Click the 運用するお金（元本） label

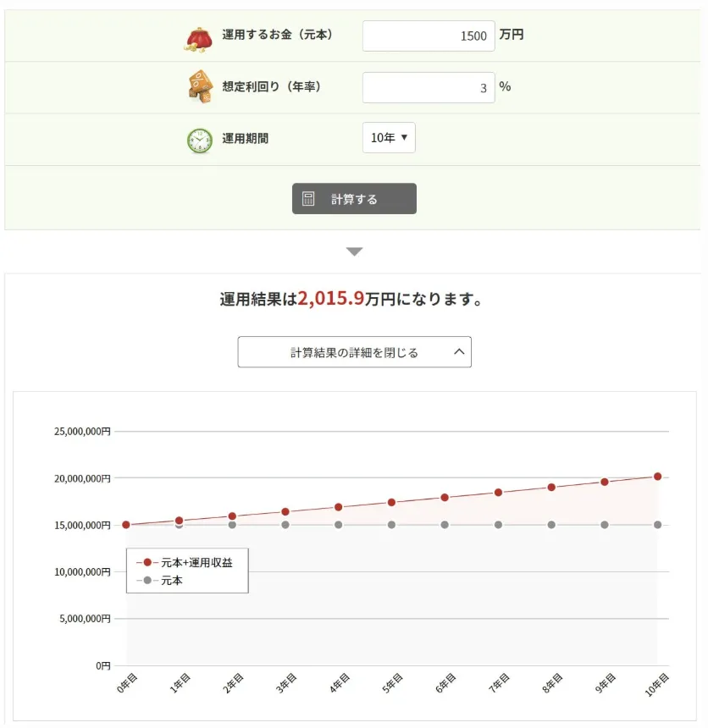tap(277, 35)
